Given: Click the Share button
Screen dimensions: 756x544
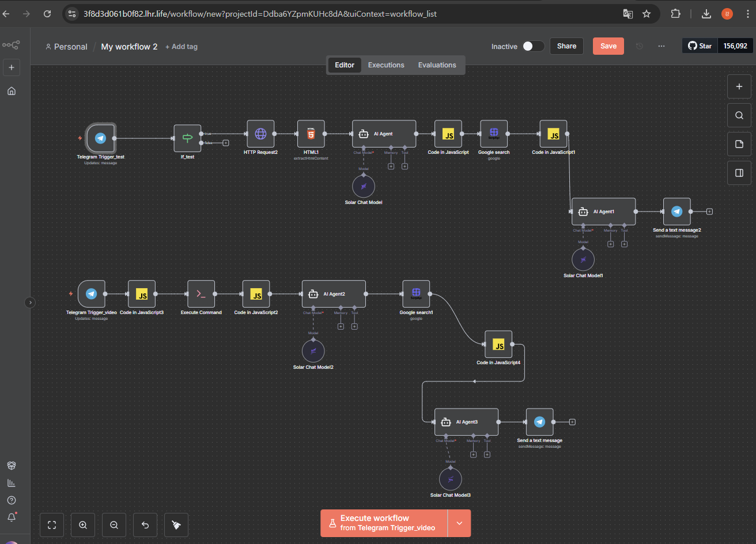Looking at the screenshot, I should (566, 46).
